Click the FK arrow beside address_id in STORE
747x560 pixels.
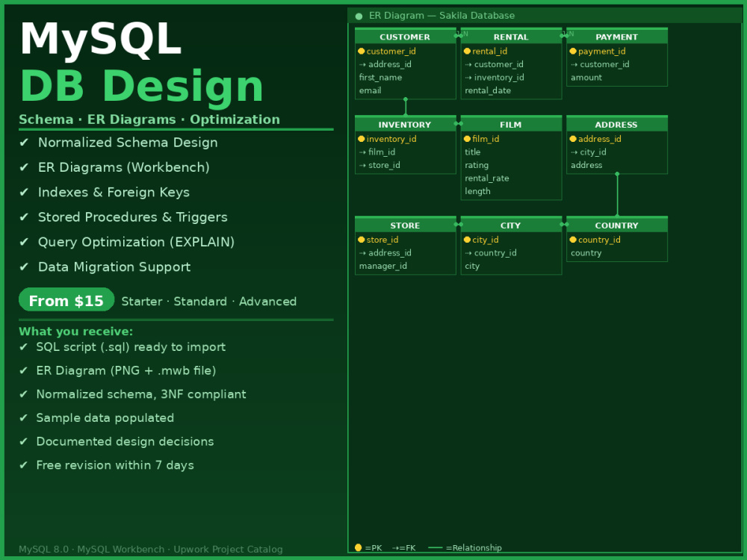coord(362,253)
